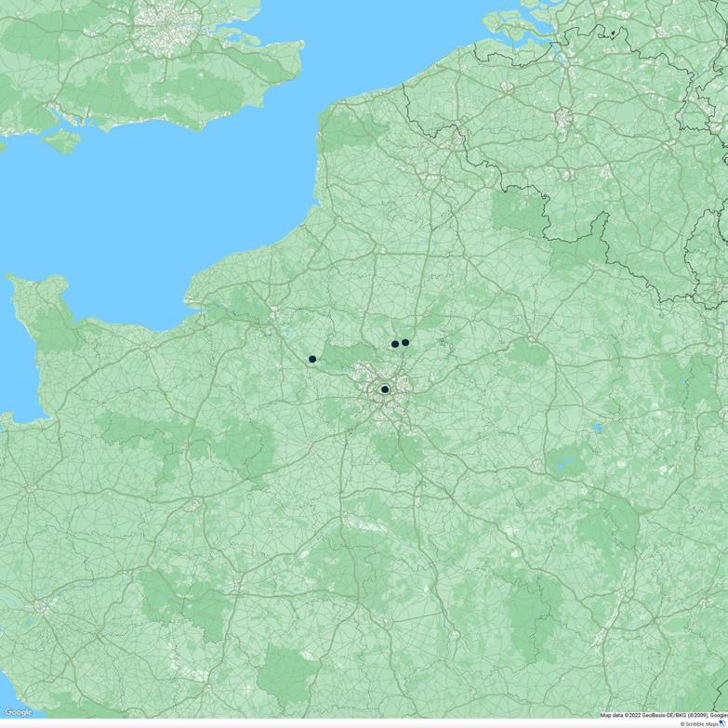Click the Le Mans road hub
Screen dimensions: 728x728
(x=196, y=503)
